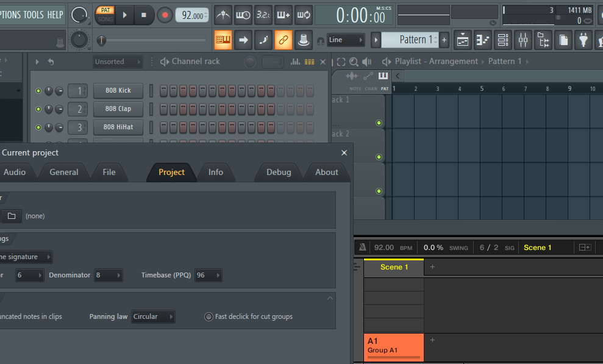Open the Panning law dropdown
This screenshot has width=603, height=364.
point(154,316)
